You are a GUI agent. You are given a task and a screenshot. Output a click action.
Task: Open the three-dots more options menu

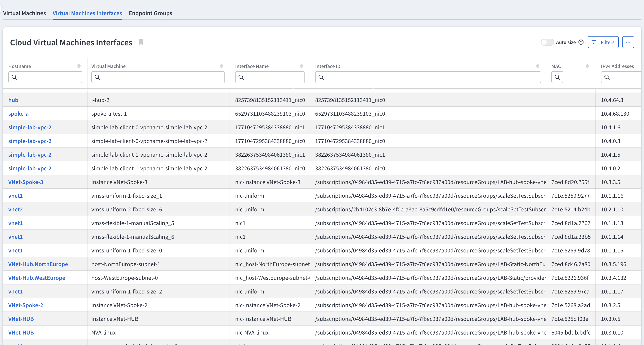click(628, 42)
